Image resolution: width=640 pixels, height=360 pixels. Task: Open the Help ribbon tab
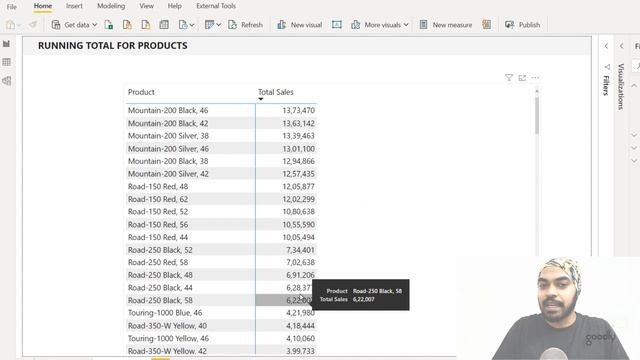tap(174, 6)
